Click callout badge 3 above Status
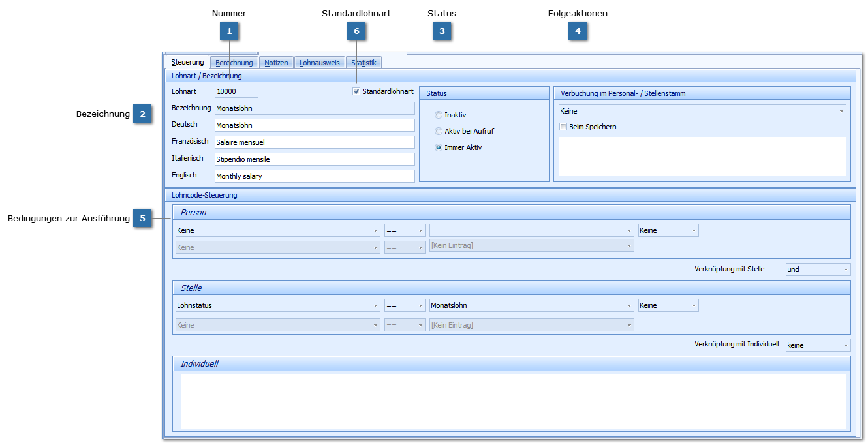Viewport: 868px width, 445px height. click(x=442, y=31)
